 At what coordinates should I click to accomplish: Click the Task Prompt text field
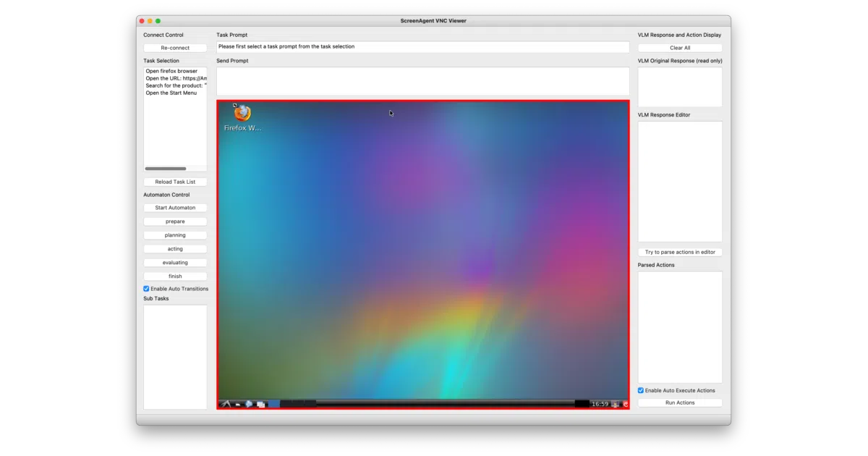[422, 46]
